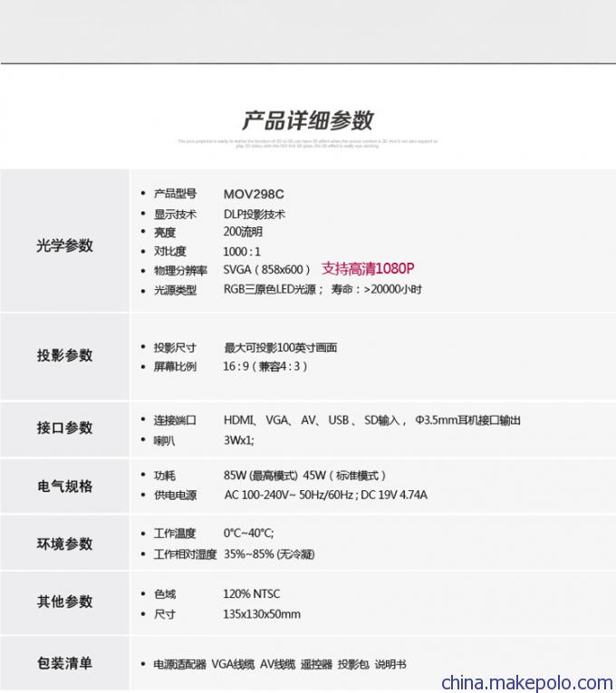The height and width of the screenshot is (693, 616).
Task: Click the 135x130x50mm dimensions value
Action: pos(262,614)
